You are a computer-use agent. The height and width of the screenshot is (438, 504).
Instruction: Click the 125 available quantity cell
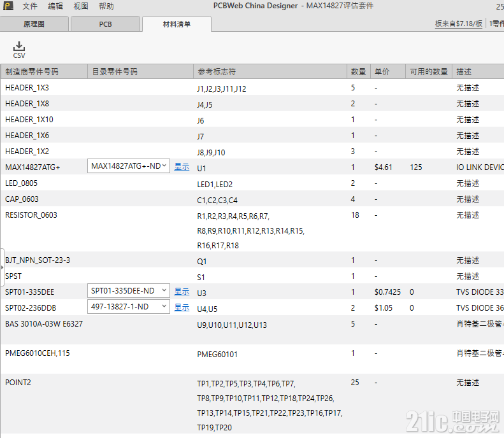416,167
